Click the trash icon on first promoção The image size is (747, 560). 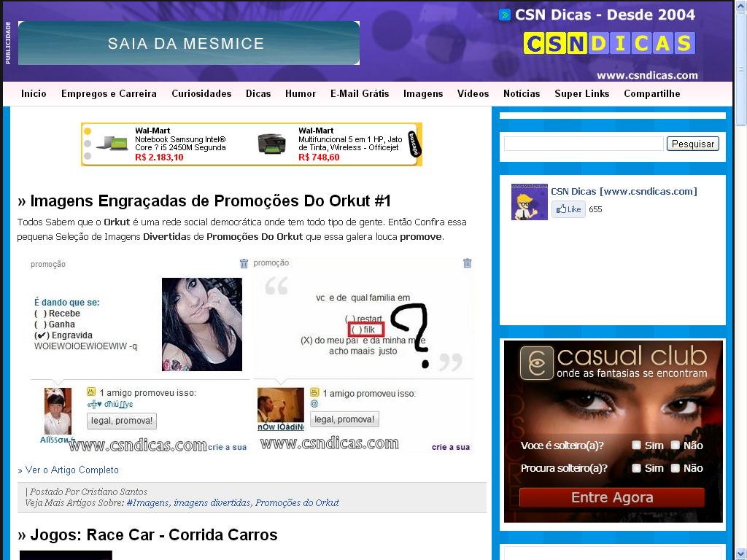coord(244,263)
